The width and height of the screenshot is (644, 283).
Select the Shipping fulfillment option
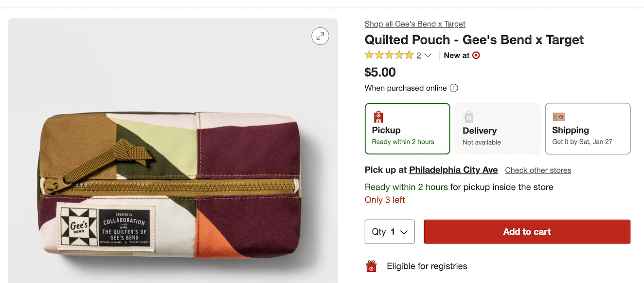tap(588, 129)
